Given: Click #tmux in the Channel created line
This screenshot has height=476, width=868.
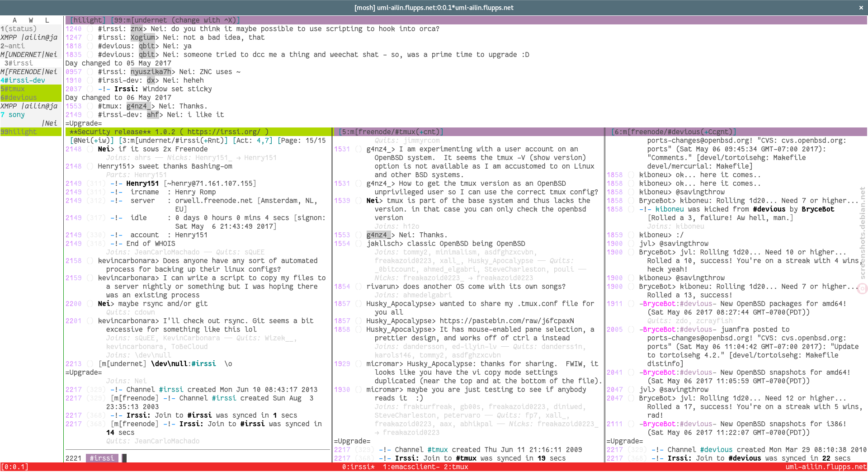Looking at the screenshot, I should pos(438,450).
